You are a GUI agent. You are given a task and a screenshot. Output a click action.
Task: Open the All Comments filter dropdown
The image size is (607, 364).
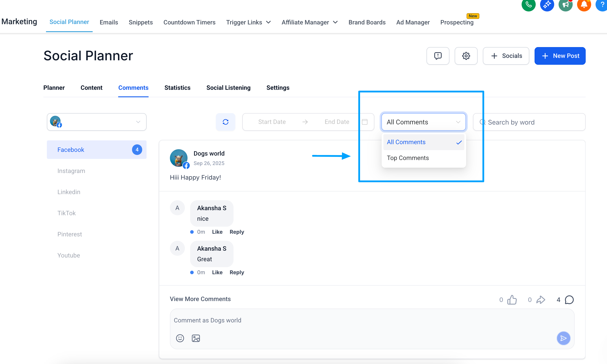tap(423, 122)
